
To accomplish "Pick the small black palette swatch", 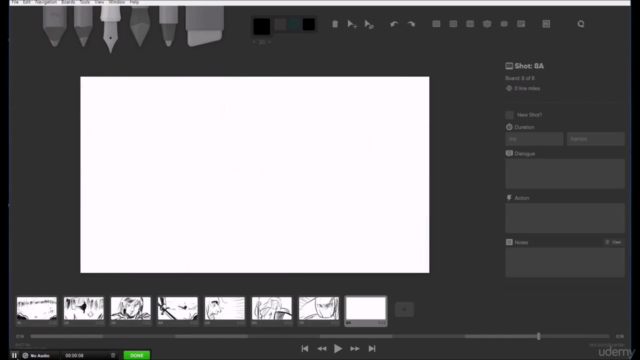I will point(309,24).
